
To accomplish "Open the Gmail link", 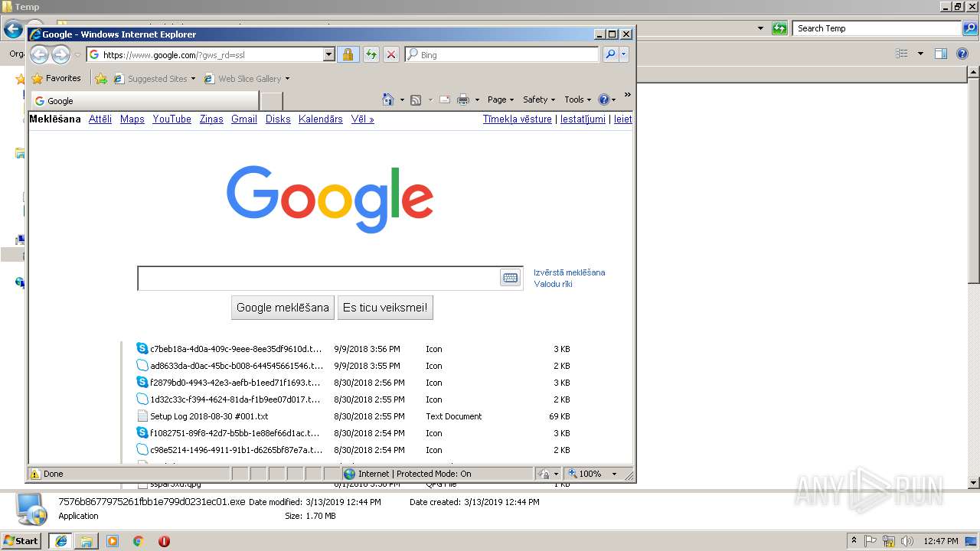I will [244, 119].
